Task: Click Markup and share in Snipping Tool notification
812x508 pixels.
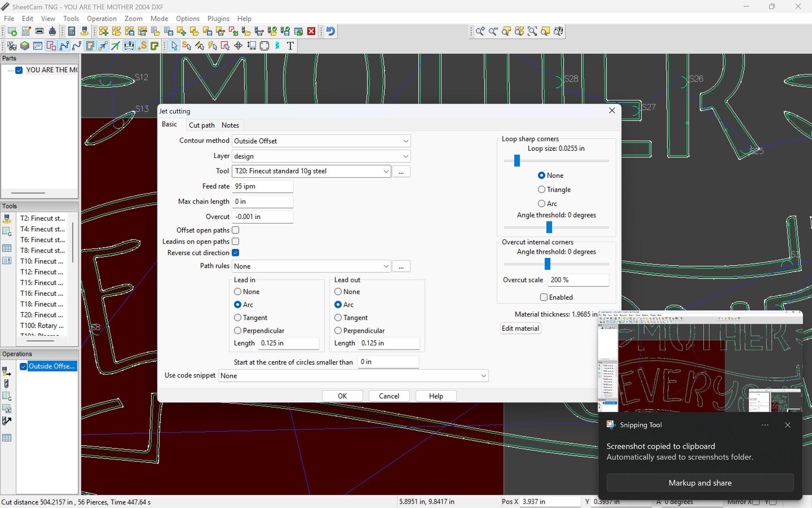Action: (700, 483)
